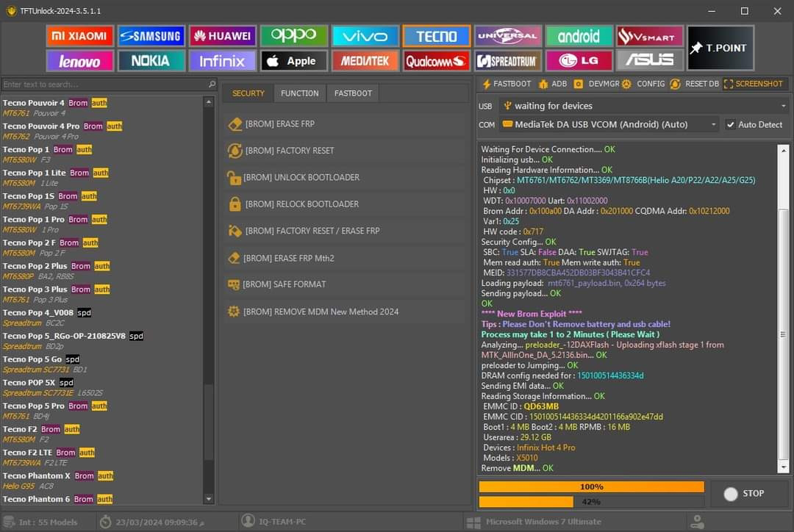Image resolution: width=794 pixels, height=532 pixels.
Task: Click the STOP button
Action: pos(749,494)
